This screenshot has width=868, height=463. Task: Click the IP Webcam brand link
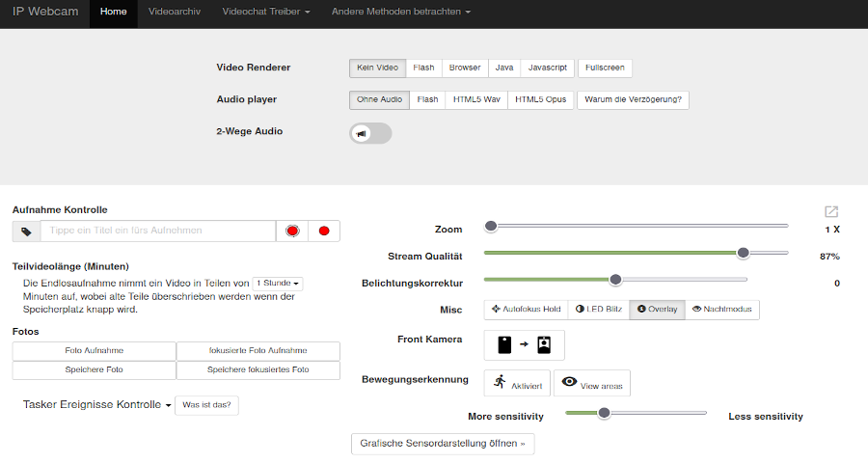click(45, 12)
